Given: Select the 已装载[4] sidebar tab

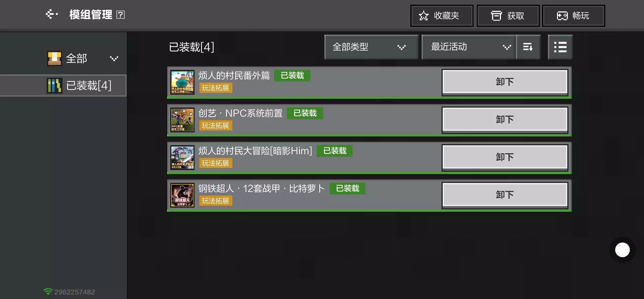Looking at the screenshot, I should (x=63, y=86).
